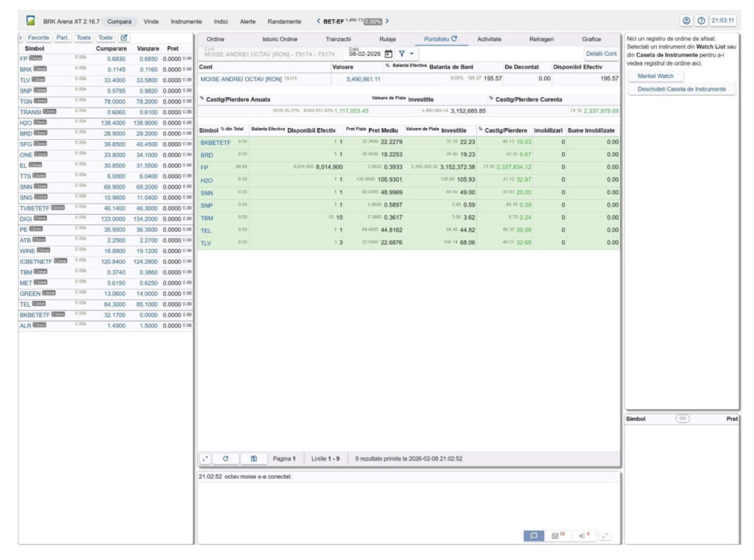The width and height of the screenshot is (754, 560).
Task: Click the calendar icon next to the date
Action: coord(388,54)
